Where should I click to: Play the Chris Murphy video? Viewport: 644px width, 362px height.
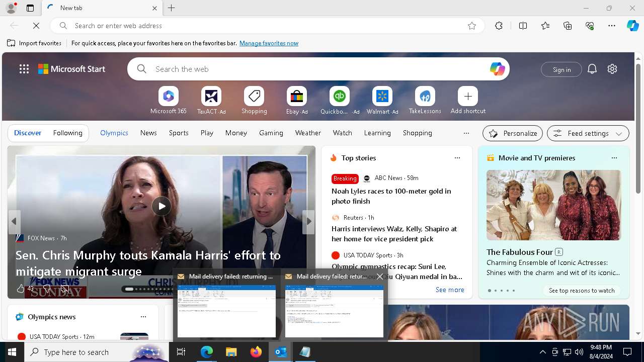pyautogui.click(x=162, y=206)
